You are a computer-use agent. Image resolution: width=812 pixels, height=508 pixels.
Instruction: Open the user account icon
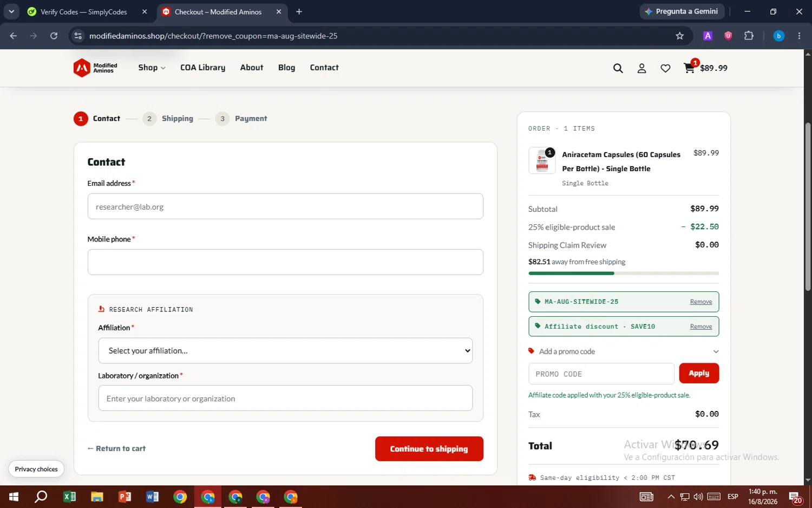coord(641,68)
